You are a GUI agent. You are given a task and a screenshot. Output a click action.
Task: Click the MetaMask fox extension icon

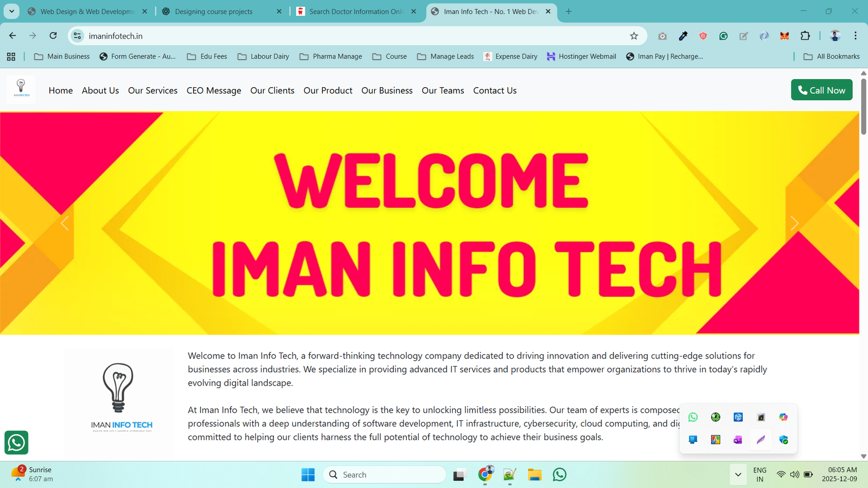[784, 36]
